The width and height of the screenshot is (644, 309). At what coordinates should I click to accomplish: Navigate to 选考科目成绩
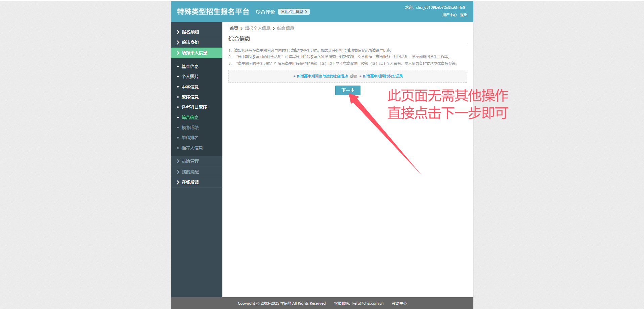point(194,107)
